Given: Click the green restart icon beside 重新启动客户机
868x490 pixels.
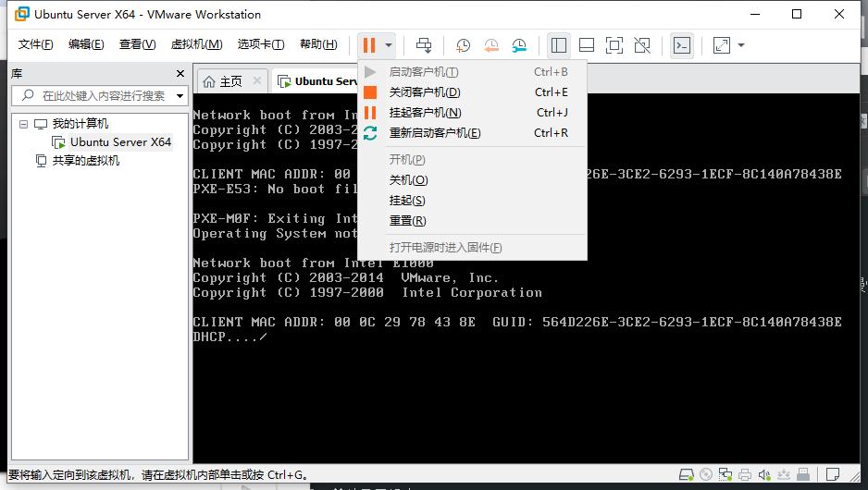Looking at the screenshot, I should [x=370, y=133].
